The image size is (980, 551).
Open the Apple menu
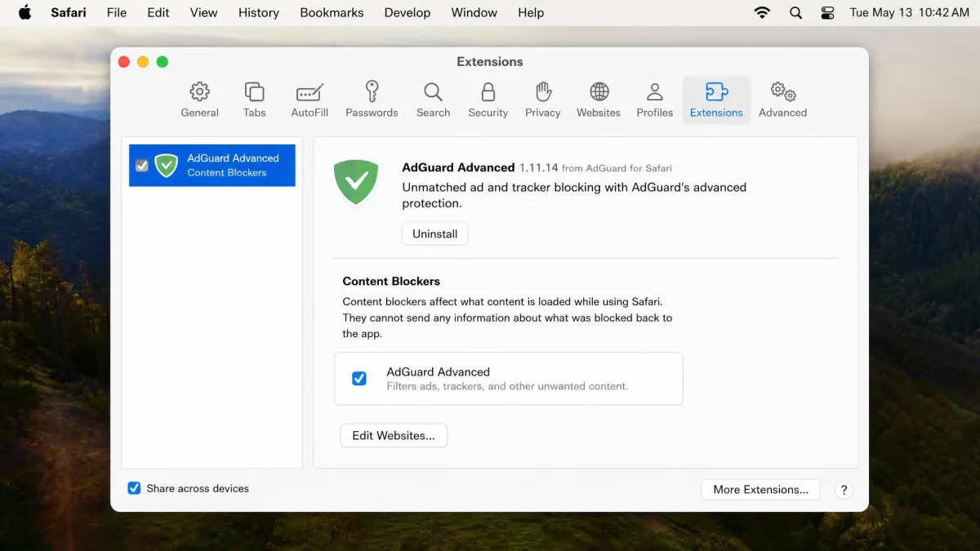tap(24, 12)
